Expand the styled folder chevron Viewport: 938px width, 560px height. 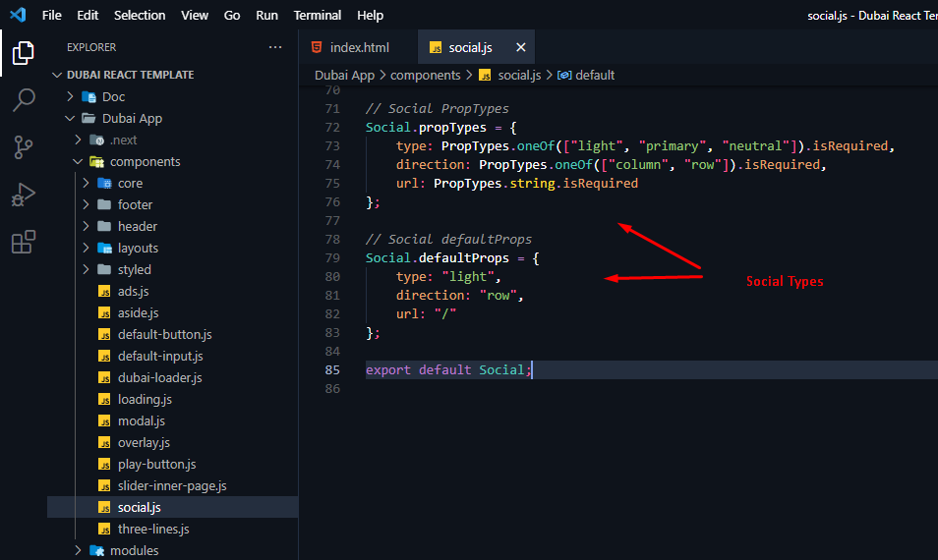[x=86, y=269]
